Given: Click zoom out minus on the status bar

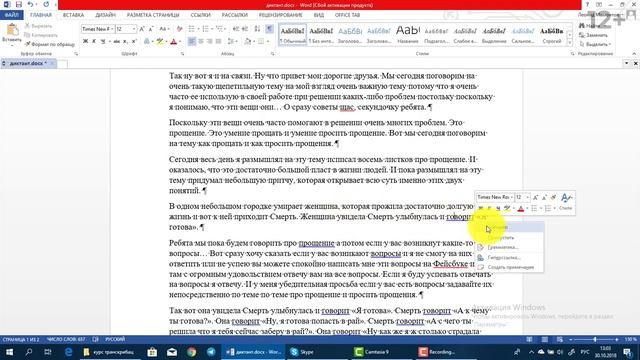Looking at the screenshot, I should (571, 340).
